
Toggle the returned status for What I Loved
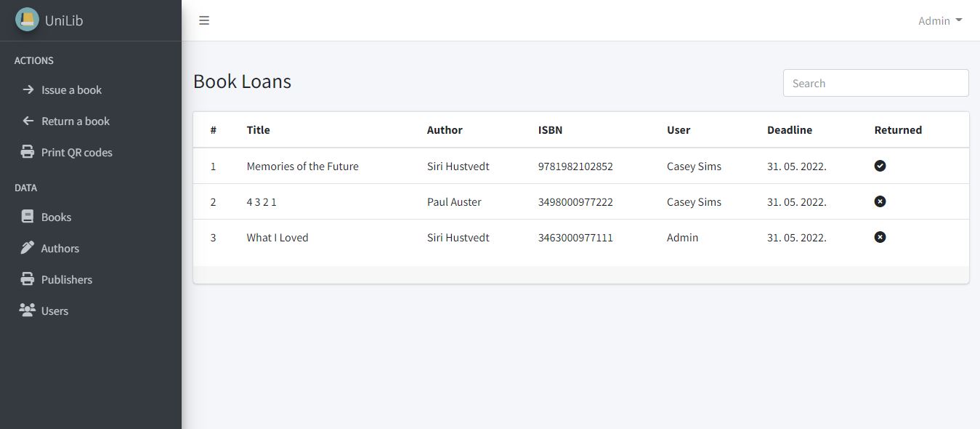[880, 237]
